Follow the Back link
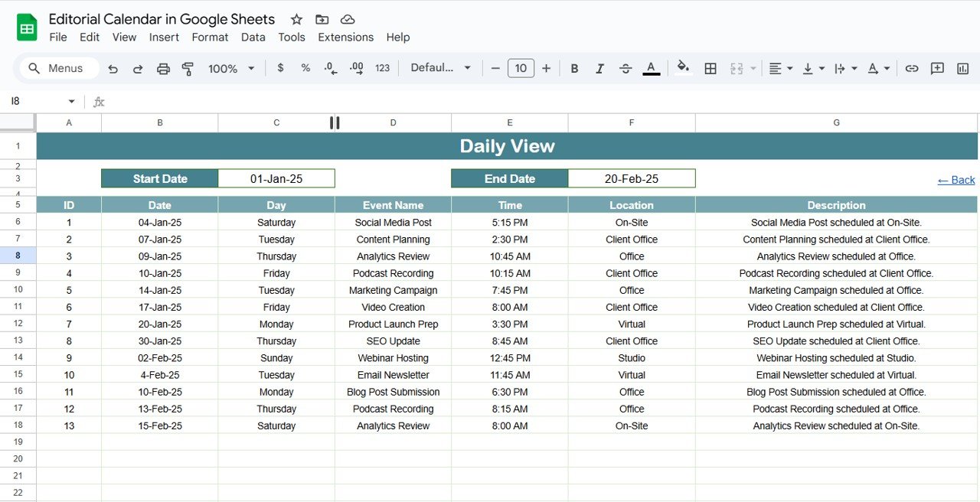 tap(956, 180)
